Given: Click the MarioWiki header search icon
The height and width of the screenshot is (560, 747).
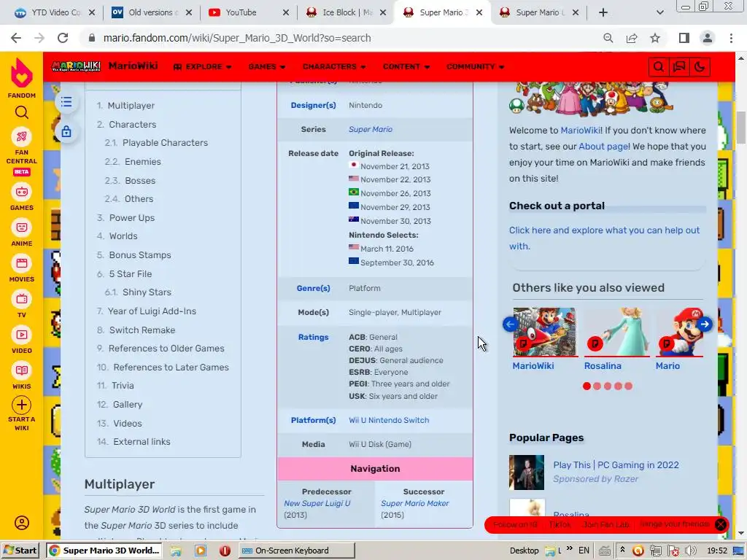Looking at the screenshot, I should click(659, 66).
